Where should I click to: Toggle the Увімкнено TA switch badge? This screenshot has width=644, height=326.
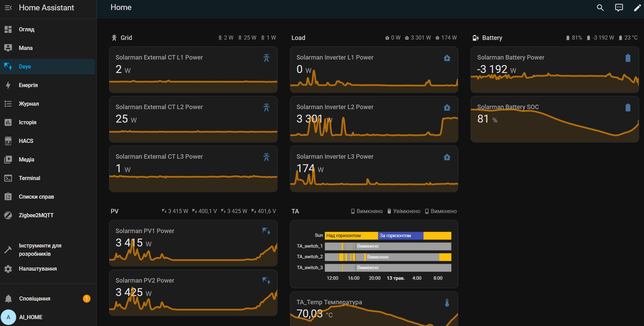pyautogui.click(x=404, y=211)
